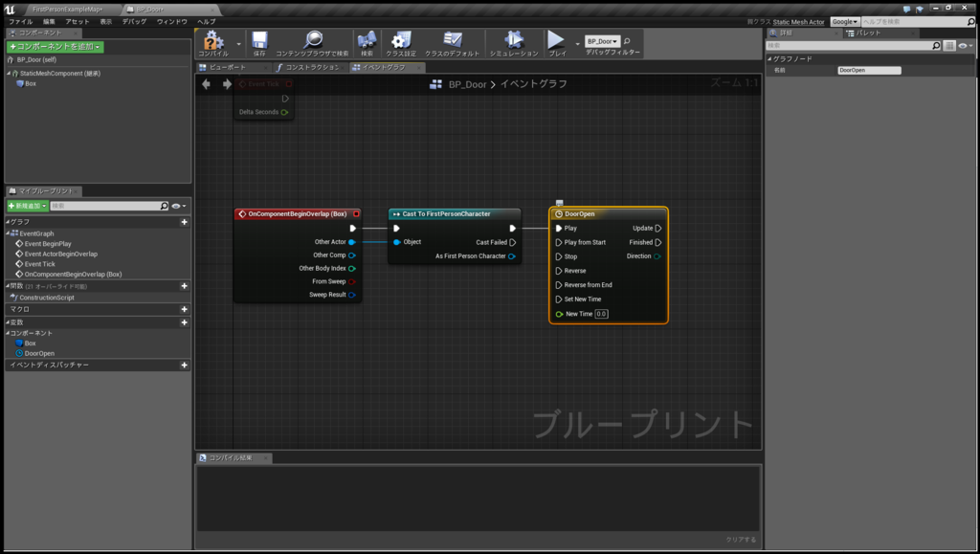This screenshot has width=980, height=554.
Task: Click Other Comp pin on overlap node
Action: pyautogui.click(x=352, y=255)
